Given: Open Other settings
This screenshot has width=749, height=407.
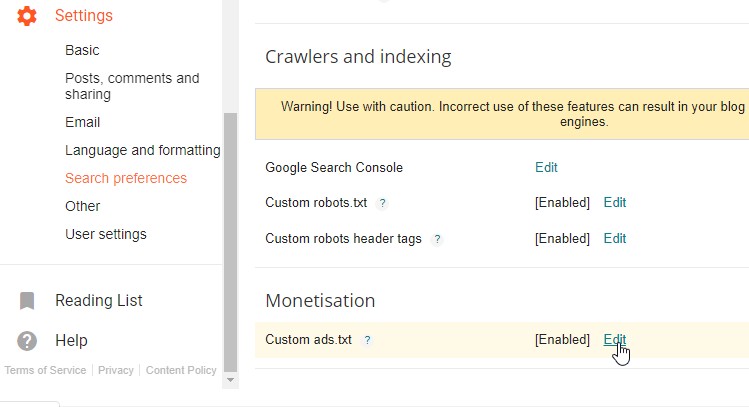Looking at the screenshot, I should [x=82, y=206].
